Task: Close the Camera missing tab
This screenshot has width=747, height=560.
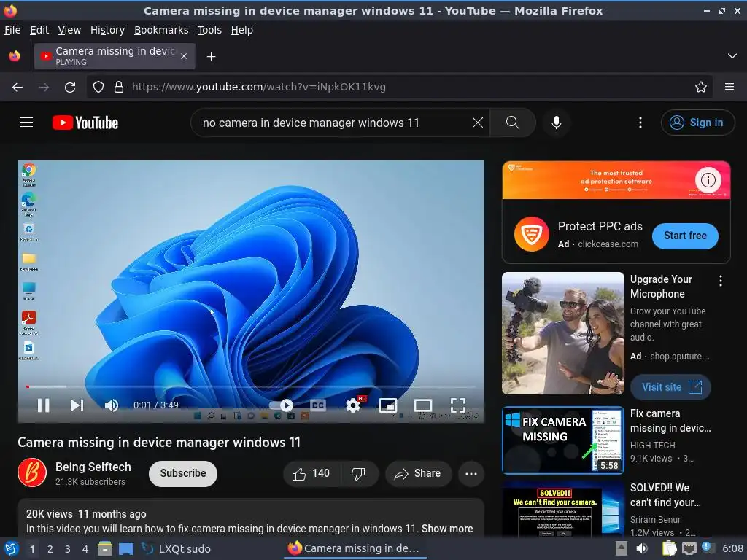Action: pyautogui.click(x=184, y=56)
